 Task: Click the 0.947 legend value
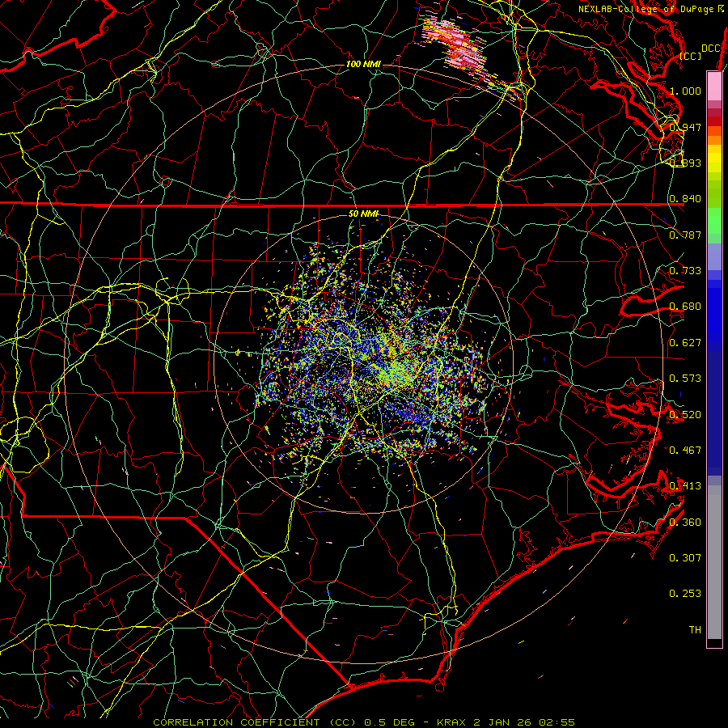[685, 127]
